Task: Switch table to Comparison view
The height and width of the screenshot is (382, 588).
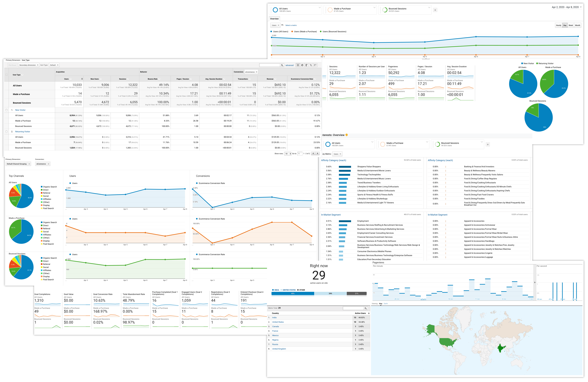Action: click(311, 65)
